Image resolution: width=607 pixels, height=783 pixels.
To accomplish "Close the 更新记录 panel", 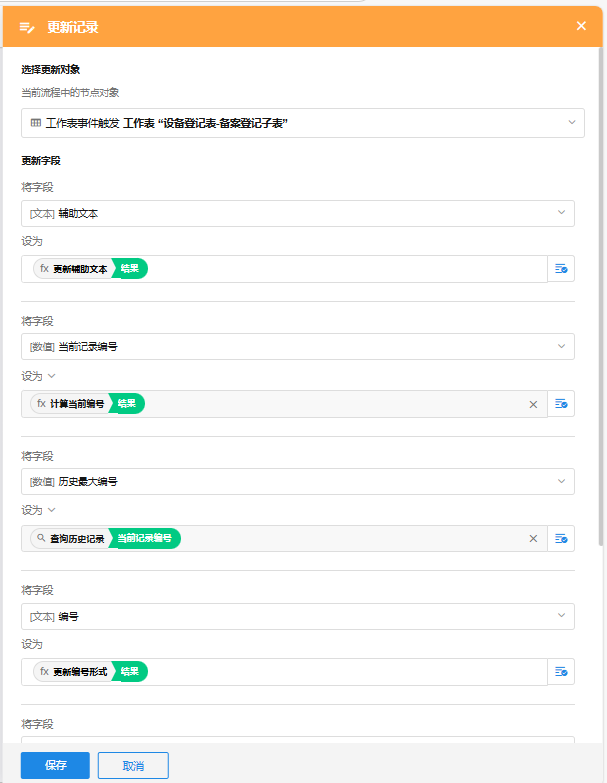I will tap(581, 26).
